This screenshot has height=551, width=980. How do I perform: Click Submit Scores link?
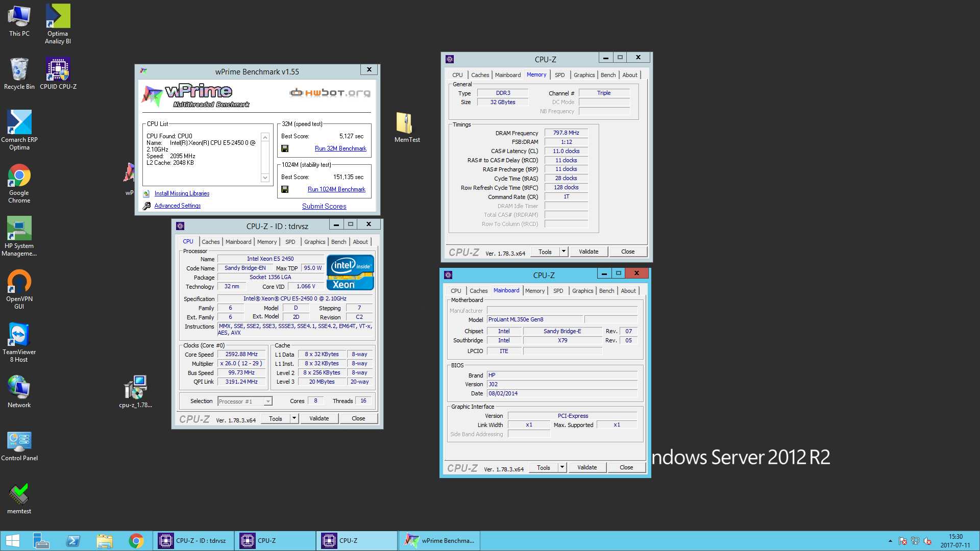(324, 206)
